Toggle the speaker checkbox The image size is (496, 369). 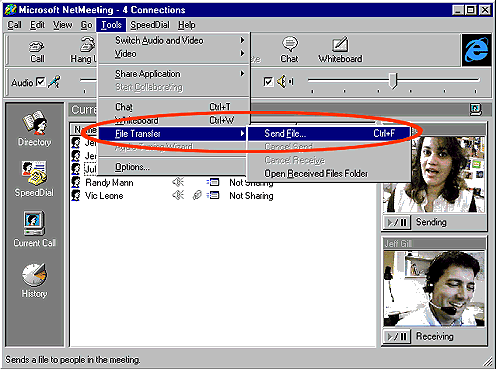pyautogui.click(x=268, y=82)
